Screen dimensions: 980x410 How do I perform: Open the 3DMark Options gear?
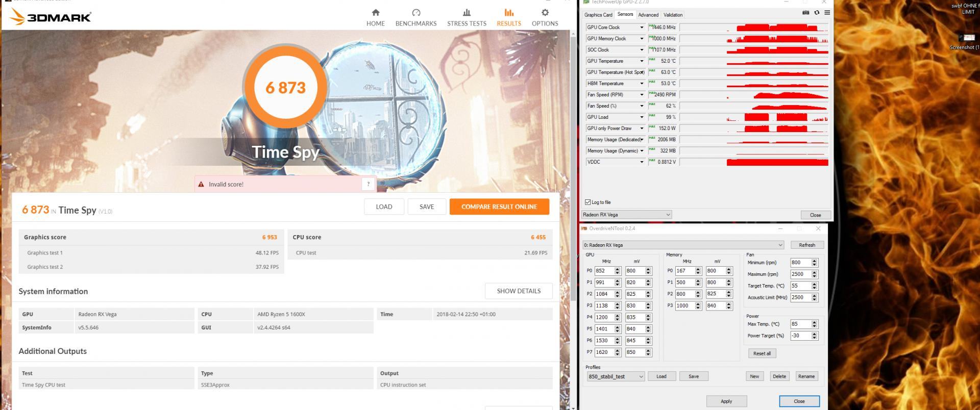545,17
